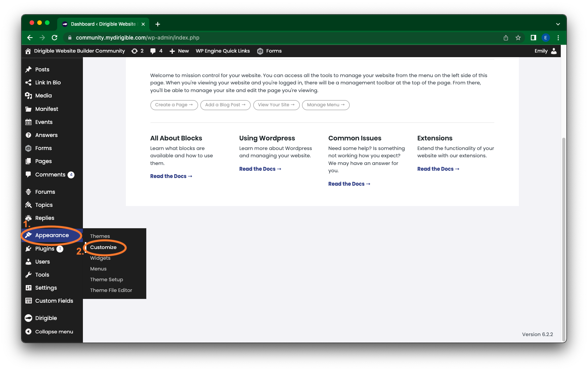Click the Dirigible Website Builder Community site name
Viewport: 588px width, 371px height.
tap(79, 51)
